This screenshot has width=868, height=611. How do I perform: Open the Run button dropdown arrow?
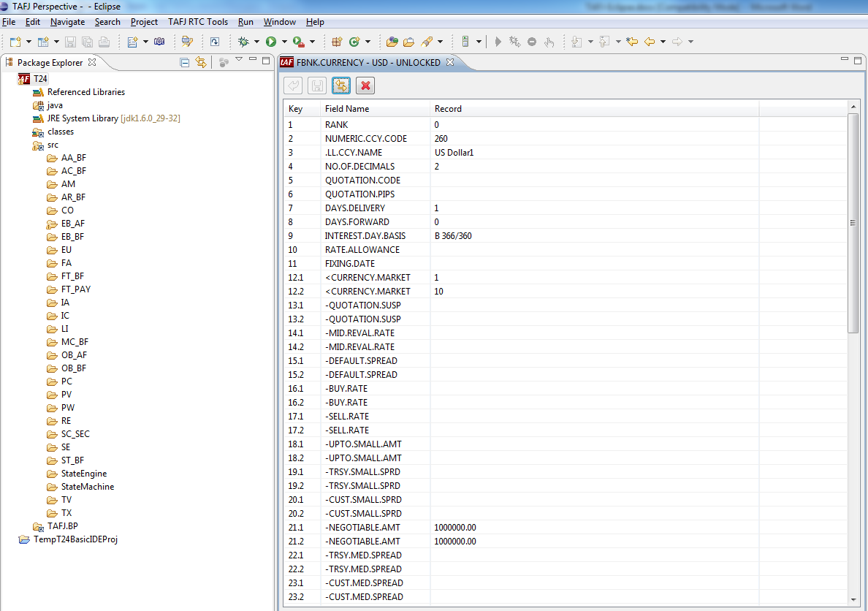click(283, 42)
